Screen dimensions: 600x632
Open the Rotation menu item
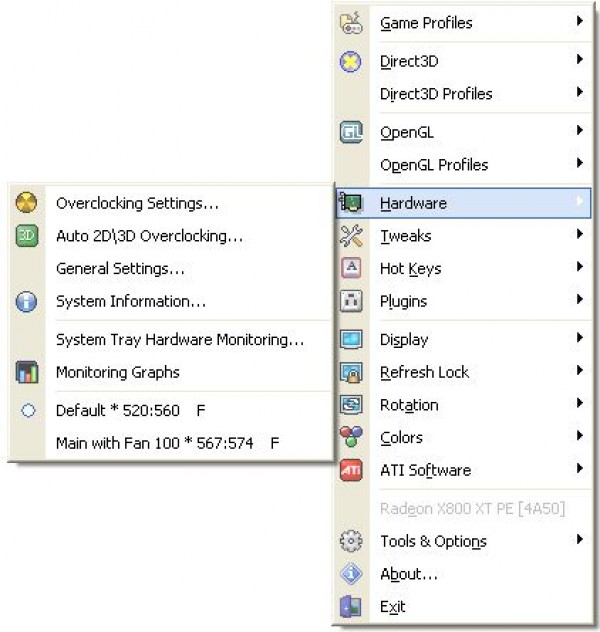pos(409,405)
